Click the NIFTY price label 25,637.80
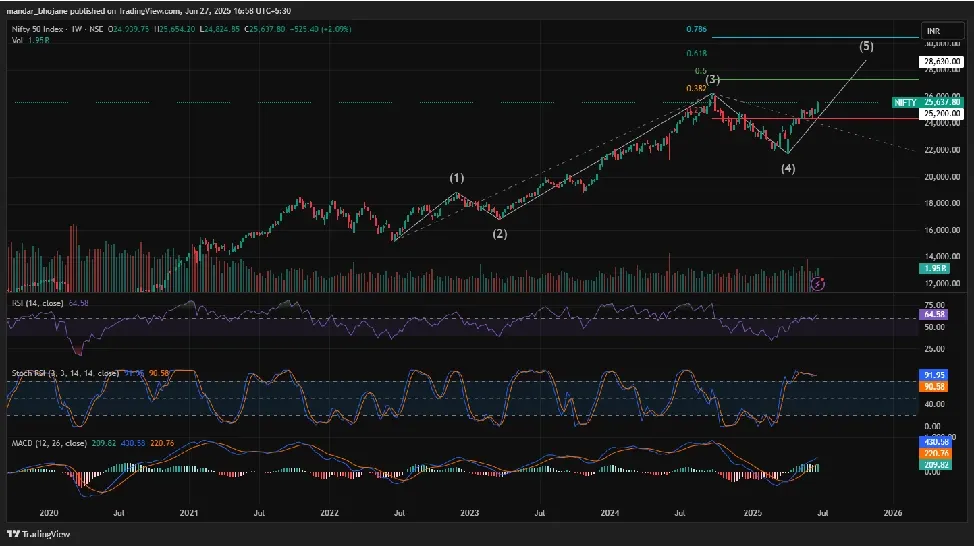The height and width of the screenshot is (548, 974). coord(927,103)
